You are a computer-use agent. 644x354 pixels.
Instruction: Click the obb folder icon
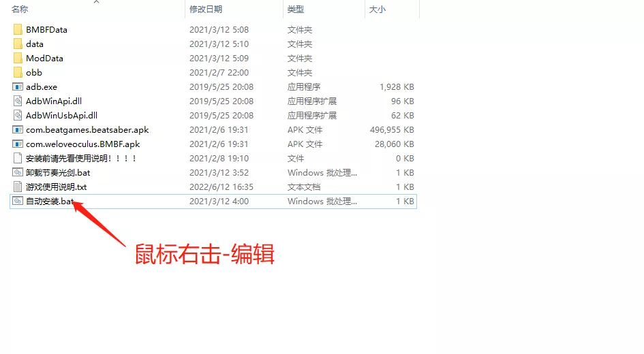pyautogui.click(x=18, y=73)
